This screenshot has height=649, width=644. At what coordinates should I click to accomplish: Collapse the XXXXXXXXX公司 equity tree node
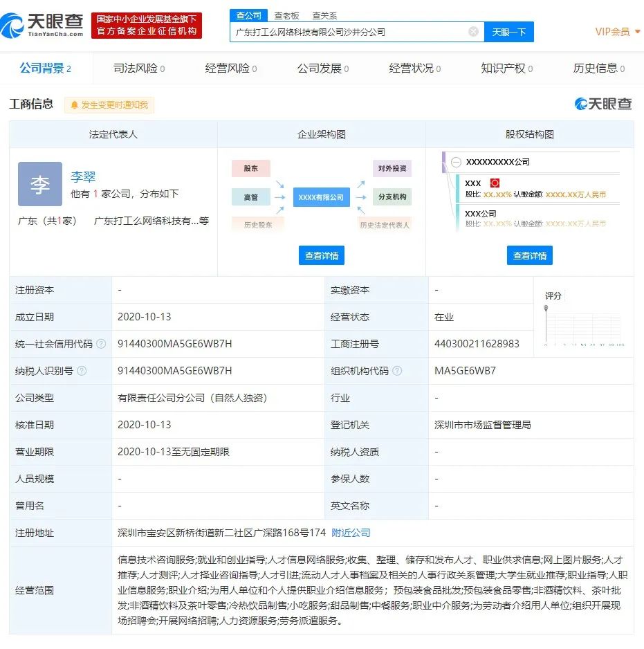456,162
